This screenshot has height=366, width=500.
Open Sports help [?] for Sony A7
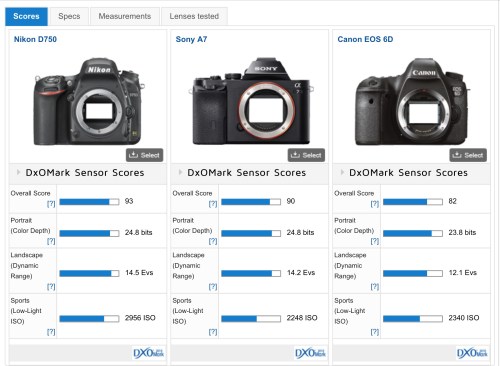pyautogui.click(x=213, y=332)
